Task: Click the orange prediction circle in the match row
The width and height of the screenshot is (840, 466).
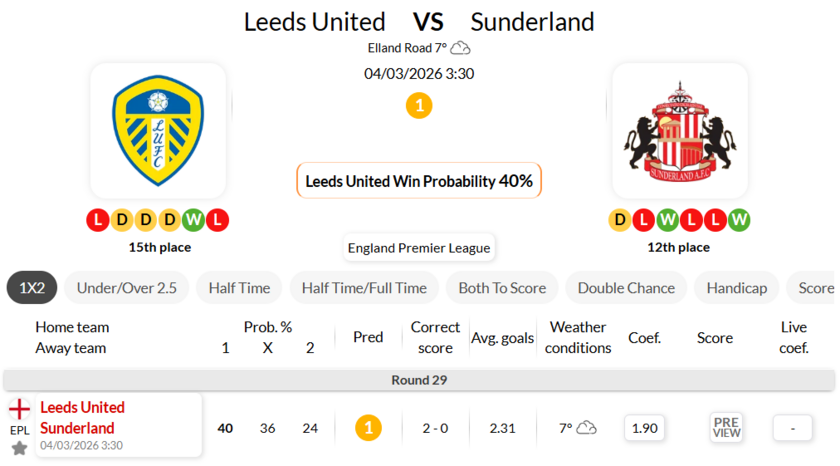Action: pos(368,428)
